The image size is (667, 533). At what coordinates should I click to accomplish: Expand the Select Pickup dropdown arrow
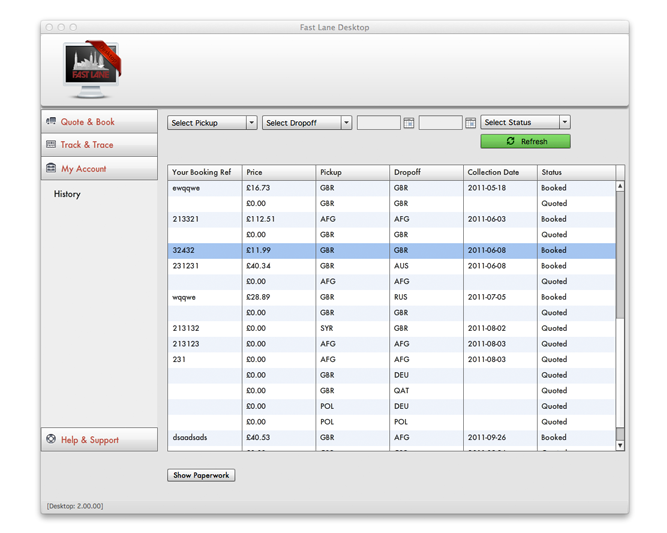point(252,123)
